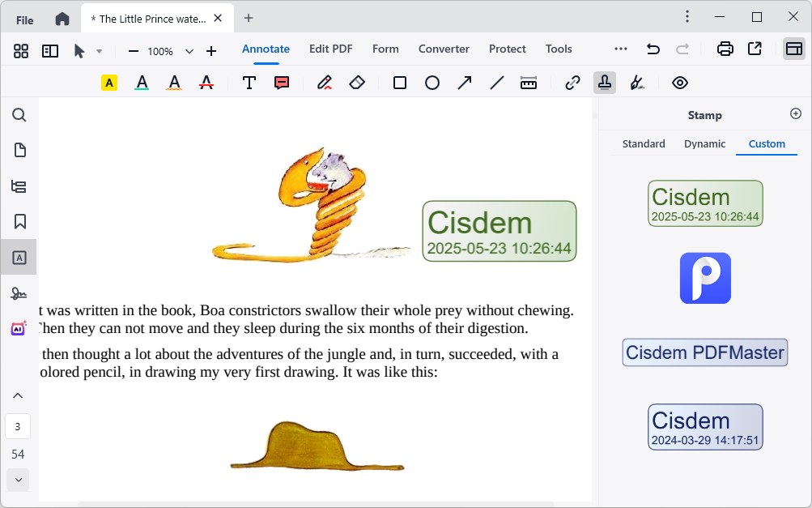Toggle annotation visibility with the eye icon
This screenshot has height=508, width=812.
(679, 82)
